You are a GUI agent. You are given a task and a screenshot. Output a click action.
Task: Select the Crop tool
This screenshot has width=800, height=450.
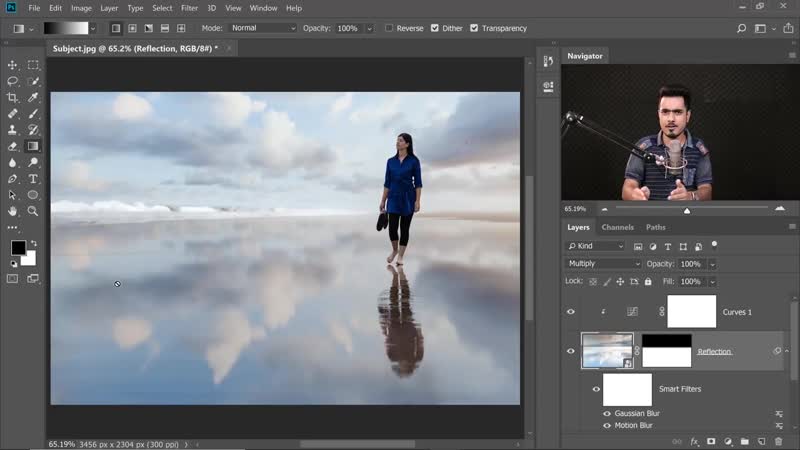pyautogui.click(x=13, y=97)
